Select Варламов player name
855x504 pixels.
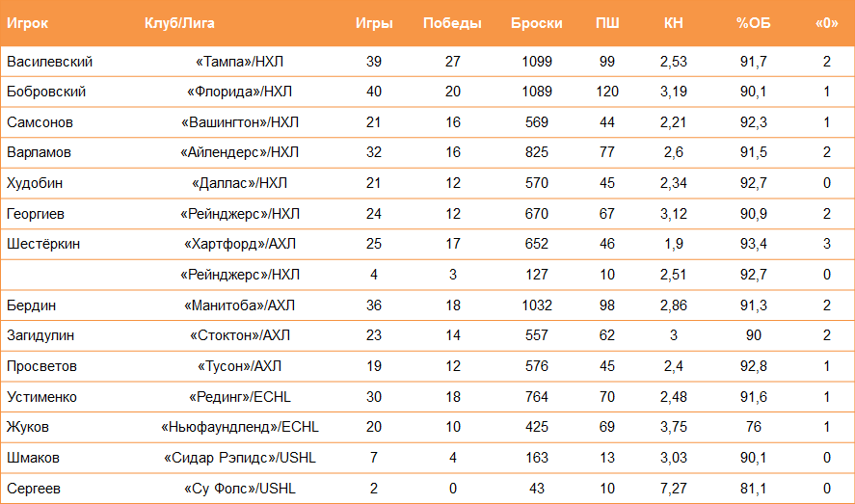39,152
